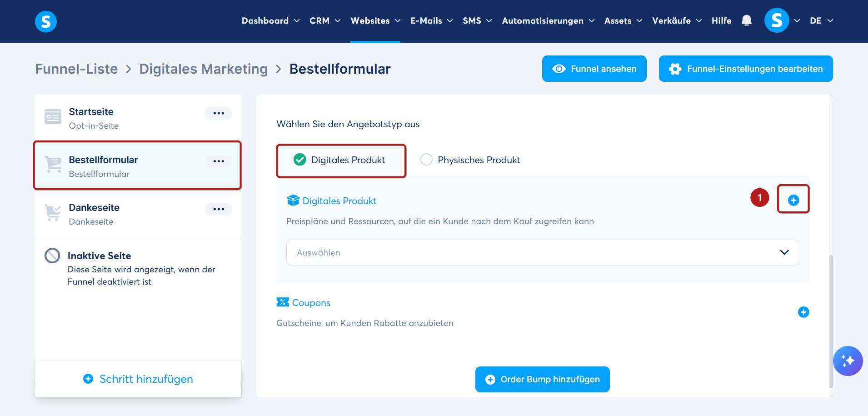Screen dimensions: 868x416
Task: Click the plus icon to add Coupons
Action: click(803, 312)
